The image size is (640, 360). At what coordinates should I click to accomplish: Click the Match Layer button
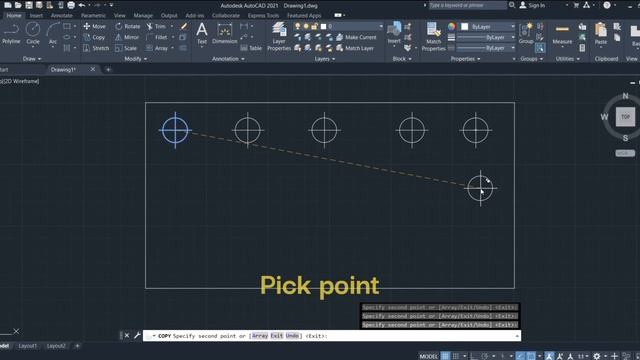(355, 48)
